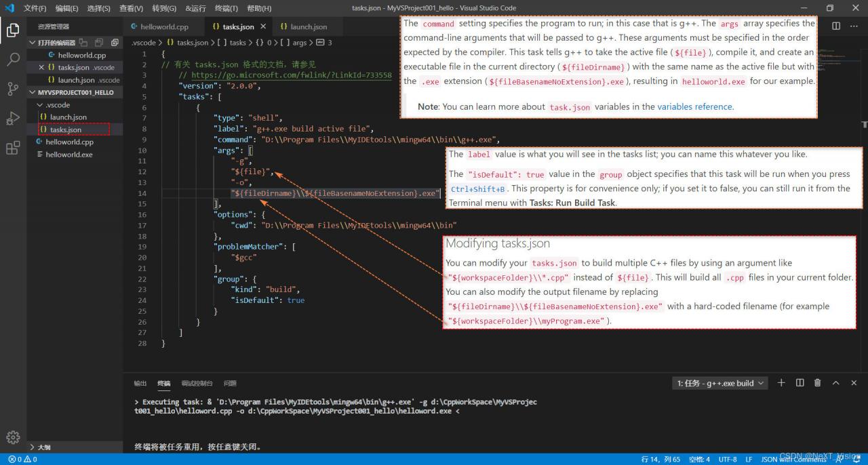Open the Extensions view
Image resolution: width=868 pixels, height=465 pixels.
click(13, 148)
